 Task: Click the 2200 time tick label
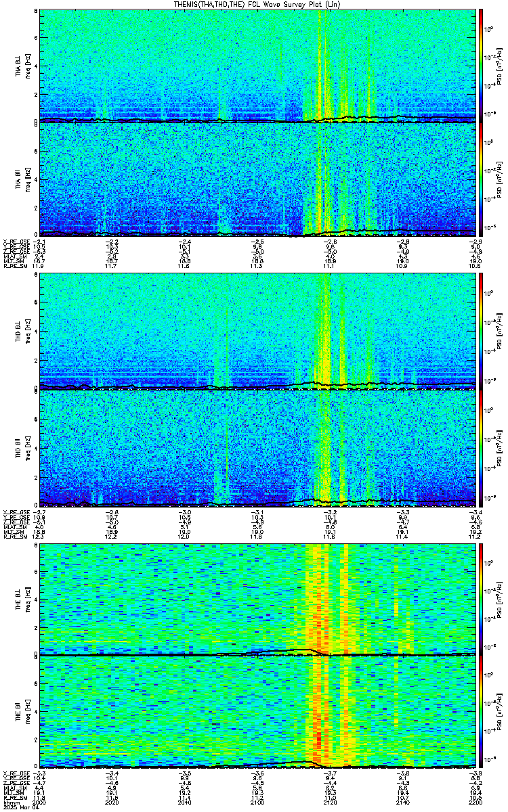click(475, 803)
